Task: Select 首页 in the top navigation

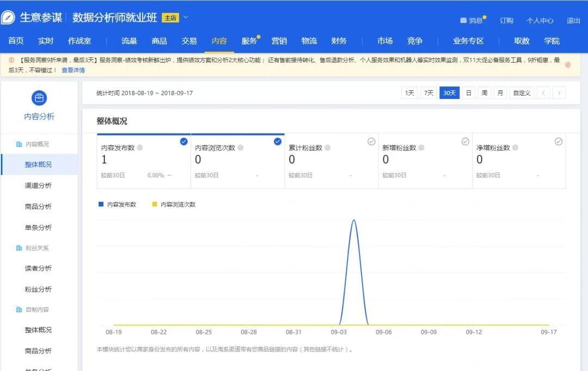Action: pos(16,40)
